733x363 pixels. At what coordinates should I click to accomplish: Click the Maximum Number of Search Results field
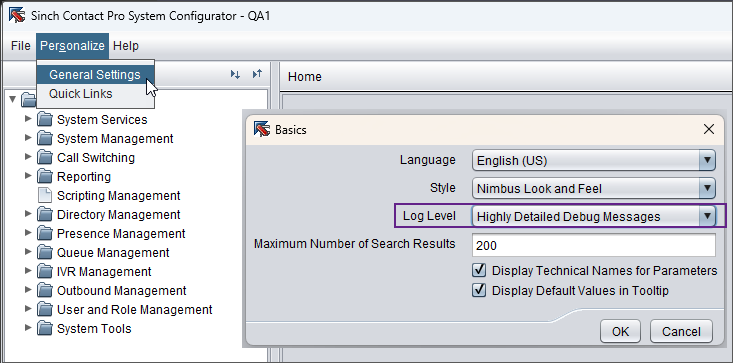594,245
